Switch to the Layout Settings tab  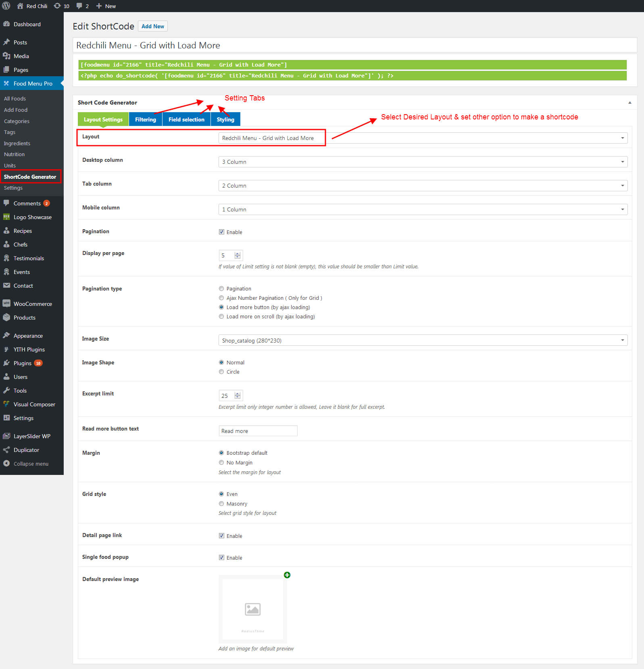[x=103, y=119]
